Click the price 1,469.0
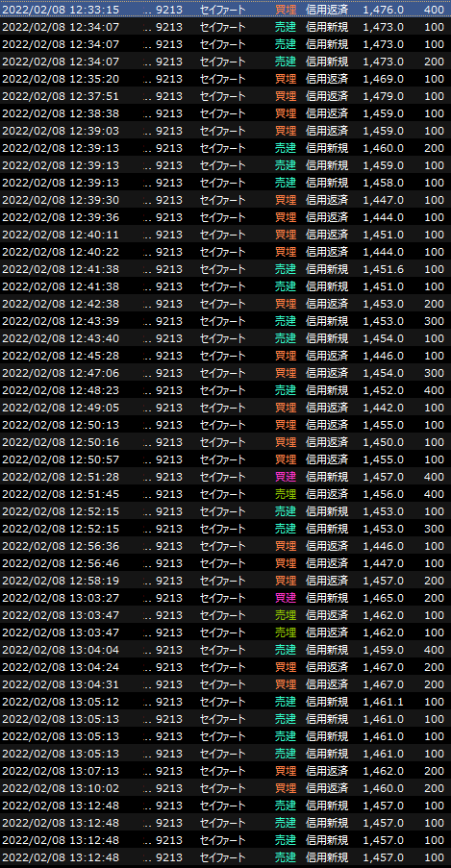451x868 pixels. (x=384, y=79)
